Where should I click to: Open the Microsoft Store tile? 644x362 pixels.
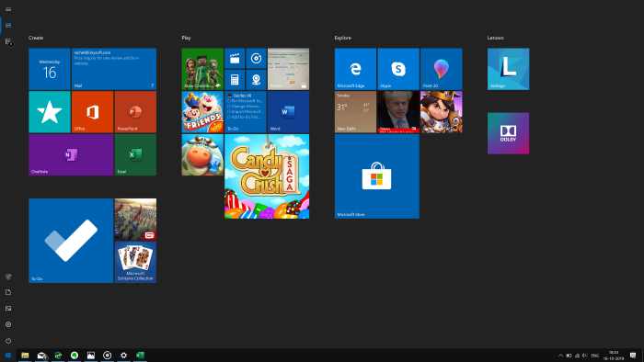[377, 176]
